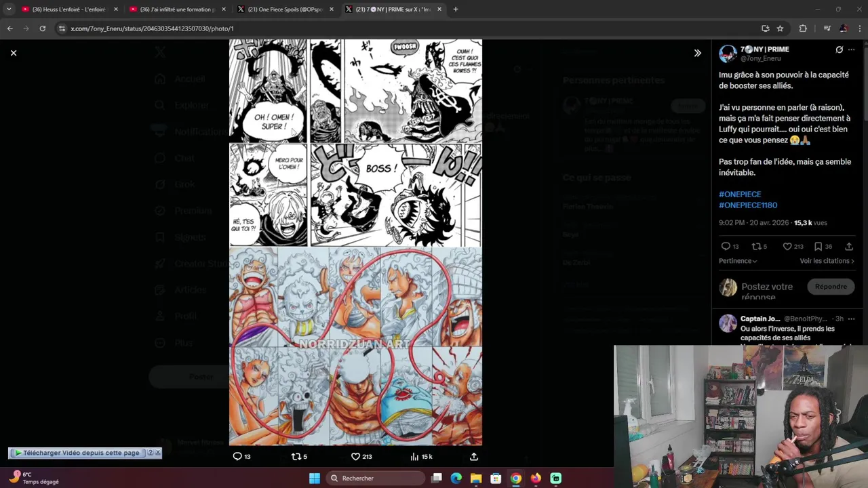The image size is (868, 488).
Task: Reload the page
Action: click(x=42, y=28)
